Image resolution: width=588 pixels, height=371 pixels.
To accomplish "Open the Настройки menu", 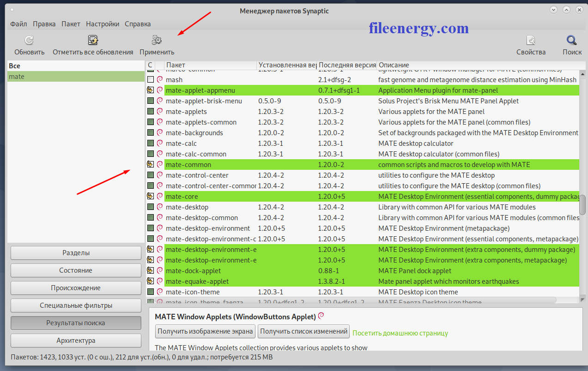I will (x=103, y=24).
